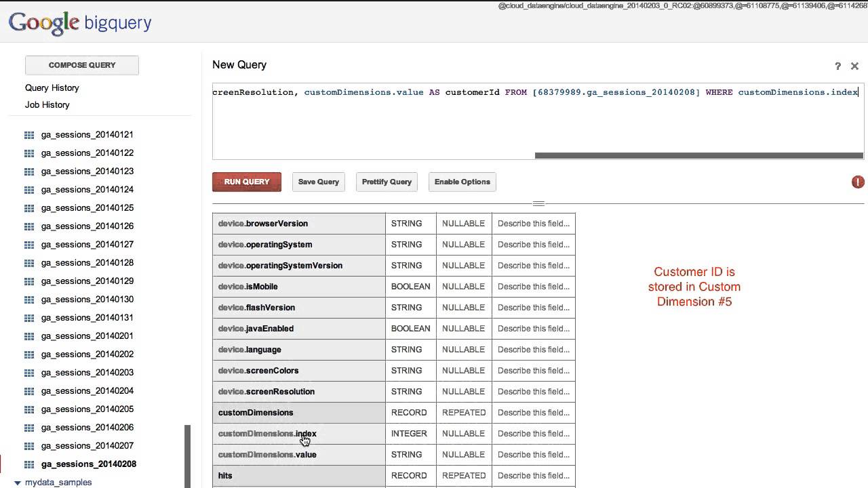Click the table icon beside ga_sessions_20140130
The width and height of the screenshot is (868, 488).
pos(29,300)
